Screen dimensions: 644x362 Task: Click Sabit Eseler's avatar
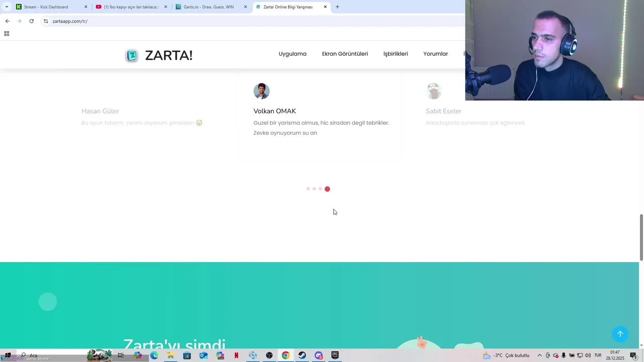click(434, 91)
